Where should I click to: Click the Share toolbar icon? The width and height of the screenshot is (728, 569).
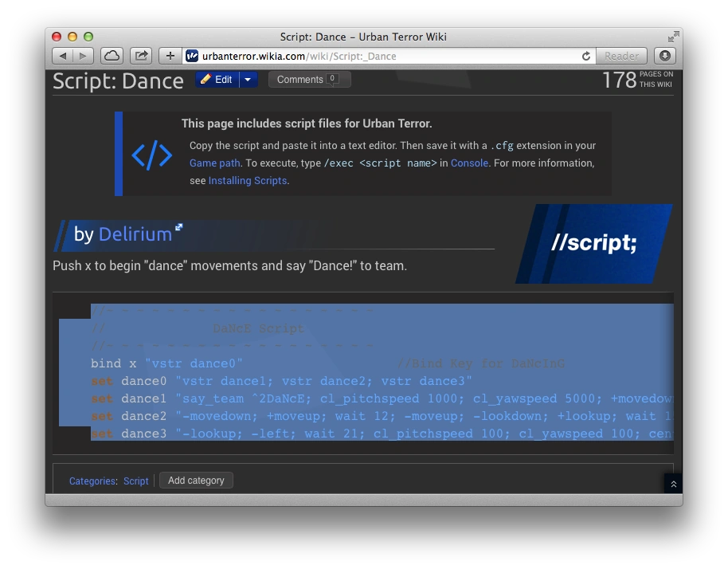[141, 57]
